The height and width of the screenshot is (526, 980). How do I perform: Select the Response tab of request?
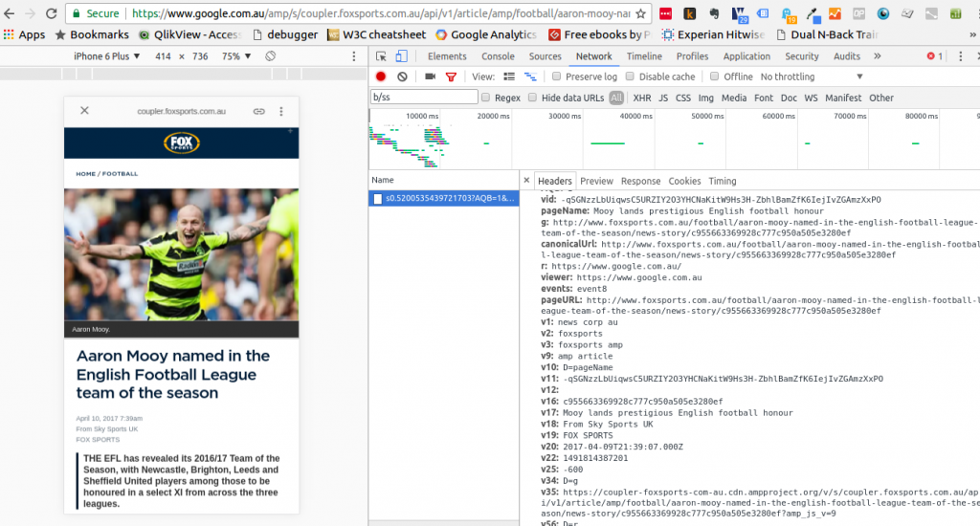pyautogui.click(x=640, y=181)
